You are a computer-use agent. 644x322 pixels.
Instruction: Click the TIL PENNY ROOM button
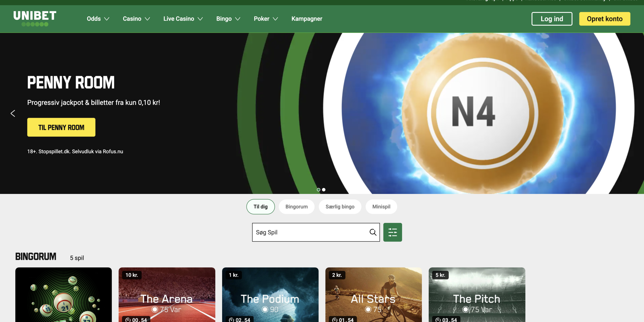(61, 127)
